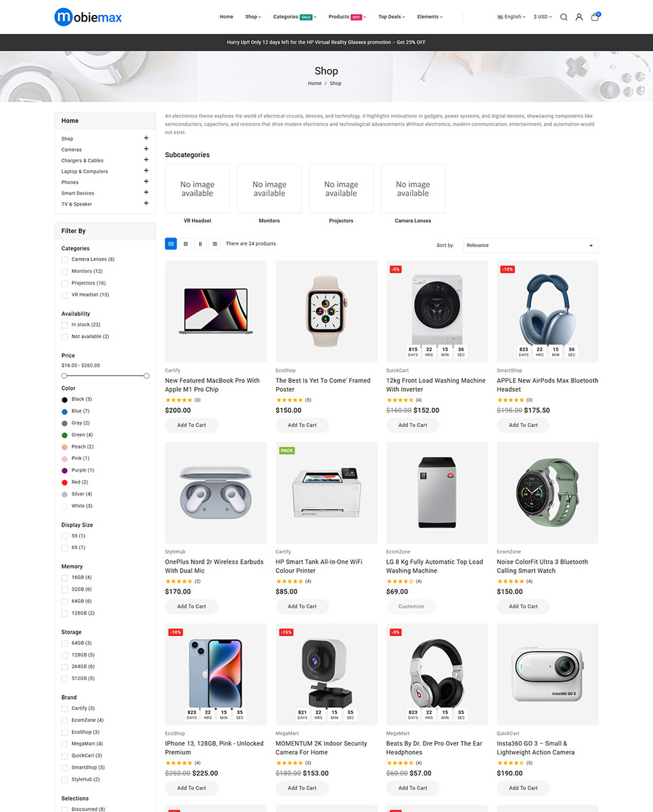Screen dimensions: 653x812
Task: Tick the 16GB memory filter
Action: click(65, 577)
